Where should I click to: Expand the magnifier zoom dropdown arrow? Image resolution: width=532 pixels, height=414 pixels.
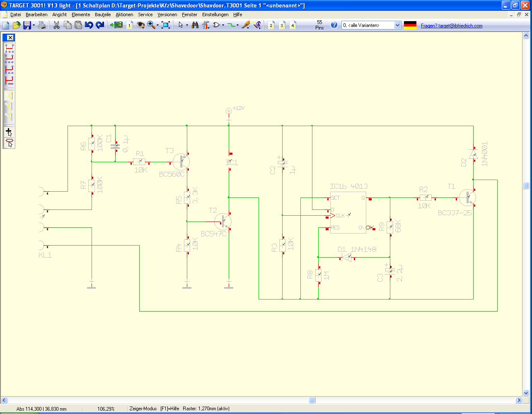click(x=158, y=25)
